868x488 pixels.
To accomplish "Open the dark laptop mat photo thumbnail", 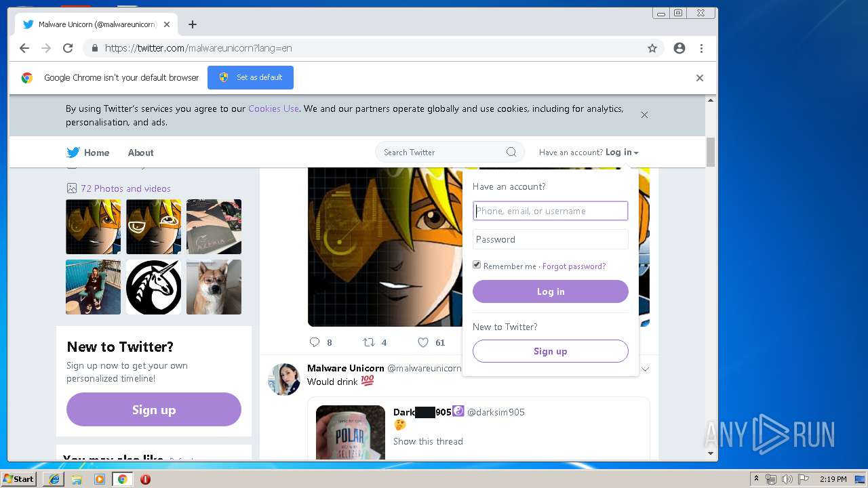I will click(214, 226).
